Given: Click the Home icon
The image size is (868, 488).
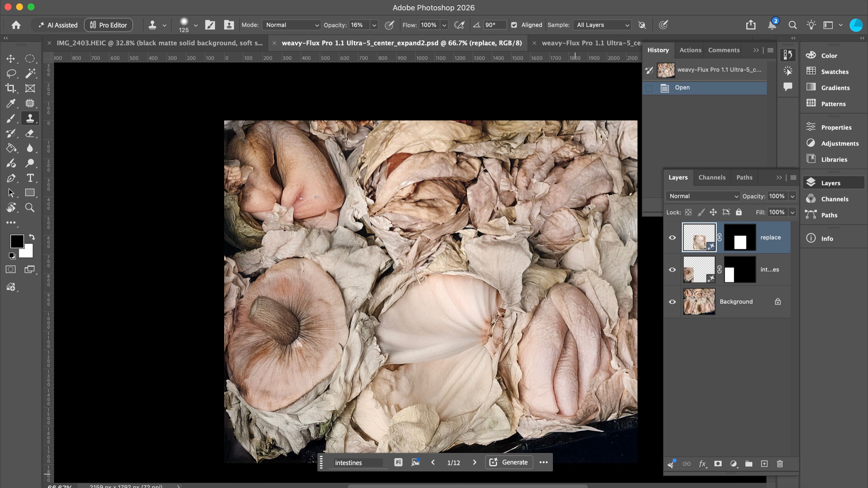Looking at the screenshot, I should pos(16,25).
